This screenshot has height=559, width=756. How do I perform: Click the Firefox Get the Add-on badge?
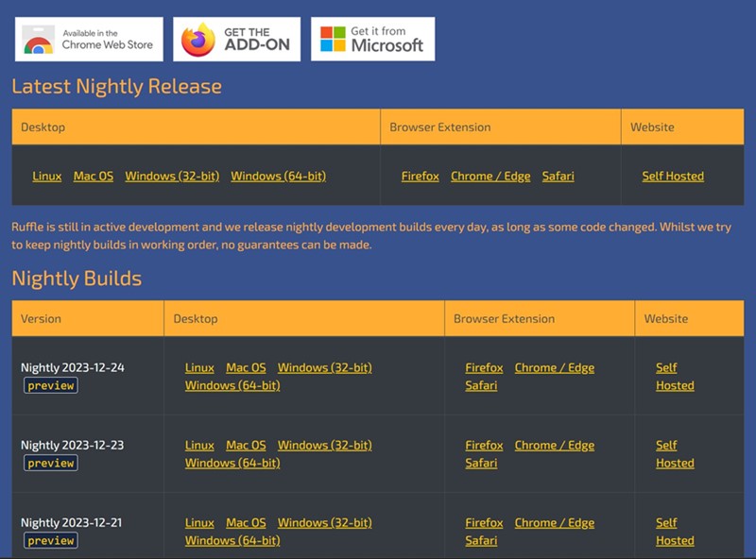237,39
